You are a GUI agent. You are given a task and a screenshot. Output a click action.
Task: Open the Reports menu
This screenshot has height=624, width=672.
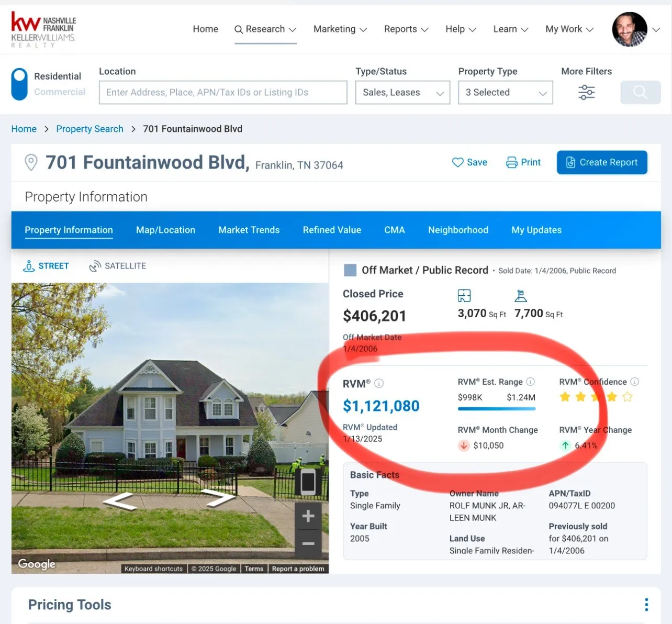[x=406, y=29]
